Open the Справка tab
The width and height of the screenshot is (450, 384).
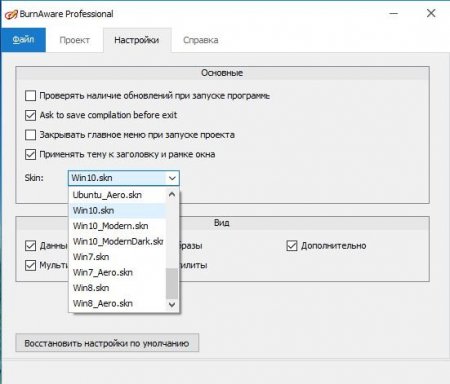click(x=201, y=40)
